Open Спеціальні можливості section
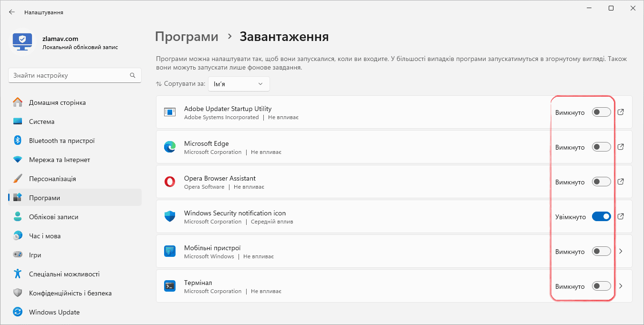Screen dimensions: 644x325 (75, 274)
